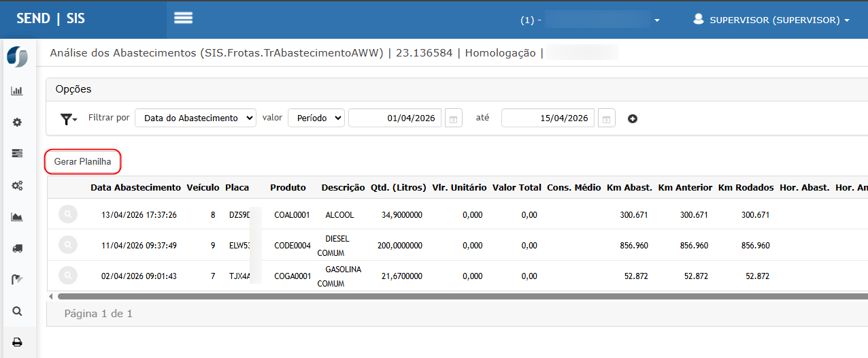Open calendar picker for end date 15/04/2026
Screen dimensions: 868x358
606,118
